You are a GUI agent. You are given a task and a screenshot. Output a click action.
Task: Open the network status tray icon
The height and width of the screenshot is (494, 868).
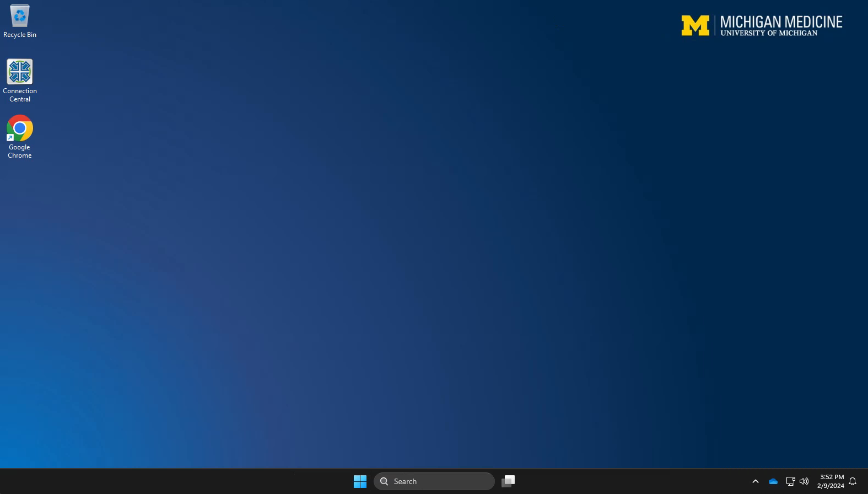(x=790, y=481)
